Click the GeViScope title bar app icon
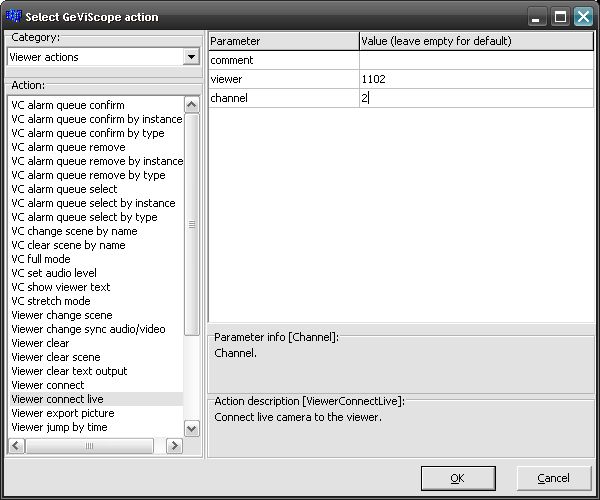This screenshot has height=500, width=600. click(x=14, y=17)
